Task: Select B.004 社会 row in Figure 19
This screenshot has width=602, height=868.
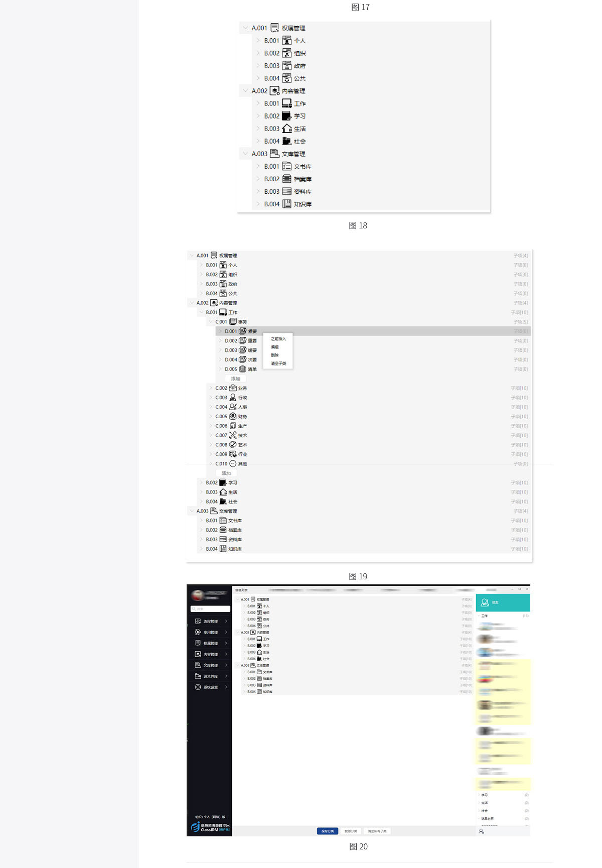Action: (364, 502)
